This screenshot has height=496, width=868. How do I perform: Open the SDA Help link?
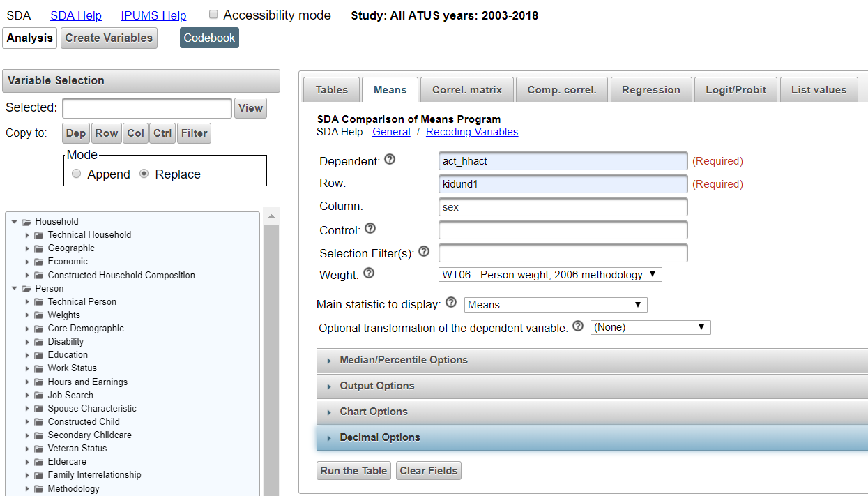point(76,15)
